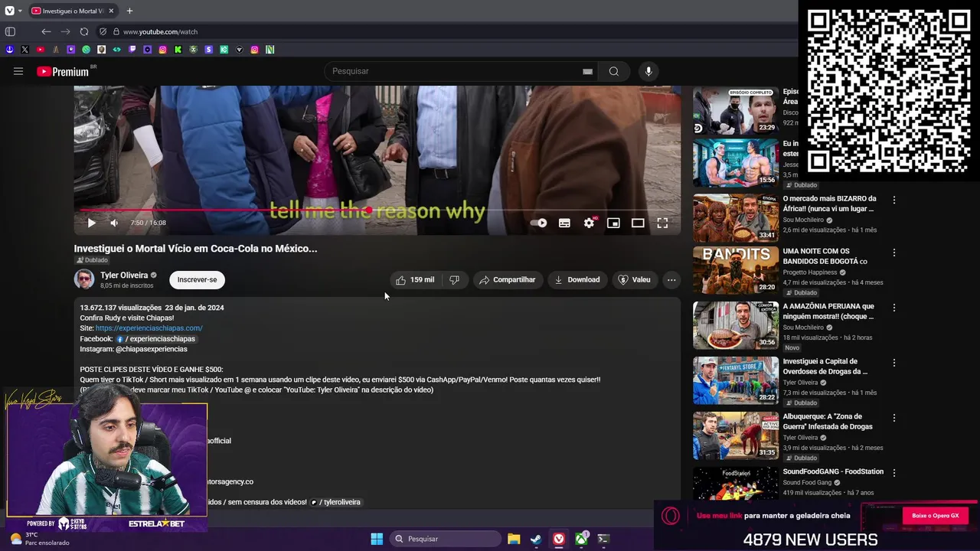
Task: Go back in browser history
Action: 46,31
